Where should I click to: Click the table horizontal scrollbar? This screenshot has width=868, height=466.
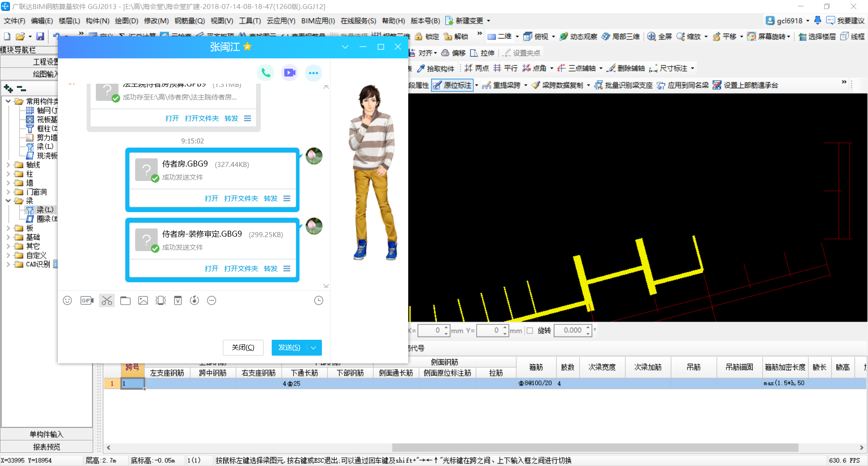pos(595,447)
